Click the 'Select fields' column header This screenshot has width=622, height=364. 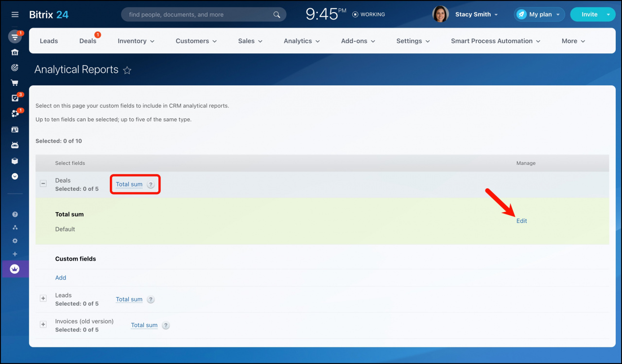point(70,163)
